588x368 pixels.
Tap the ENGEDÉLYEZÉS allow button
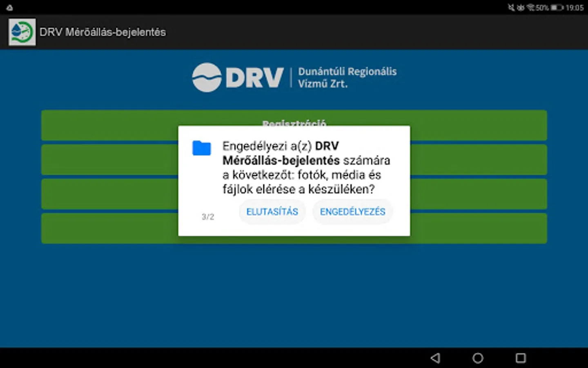click(352, 212)
